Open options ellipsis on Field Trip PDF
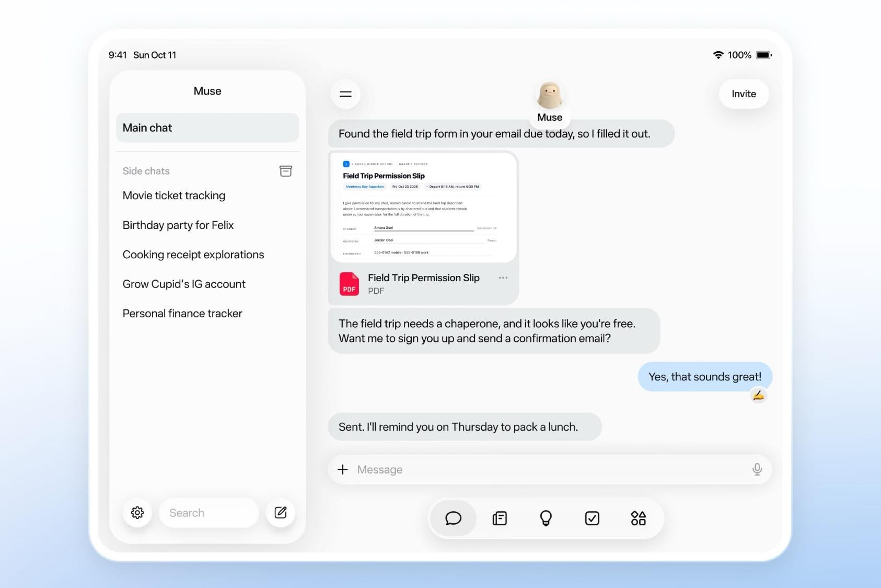 point(503,278)
